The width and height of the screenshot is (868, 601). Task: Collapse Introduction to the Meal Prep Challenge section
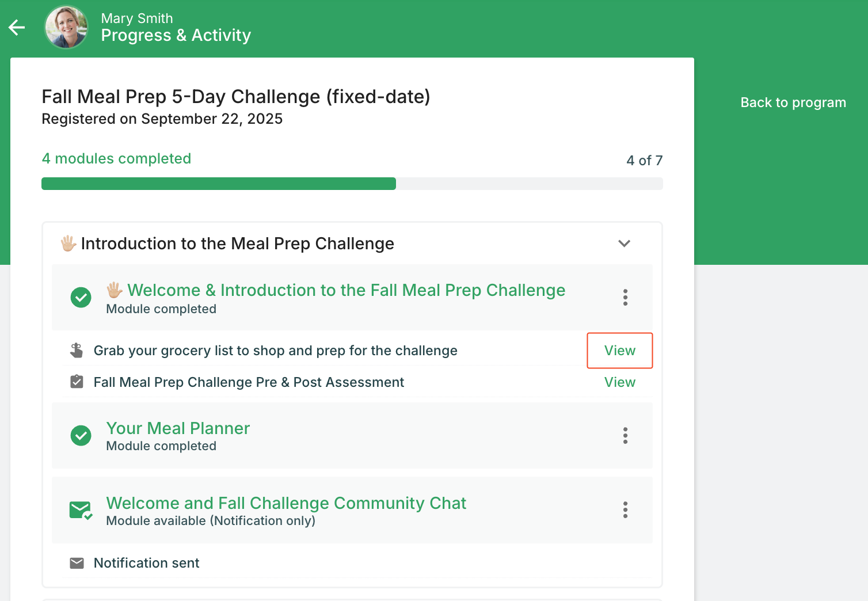(x=624, y=244)
